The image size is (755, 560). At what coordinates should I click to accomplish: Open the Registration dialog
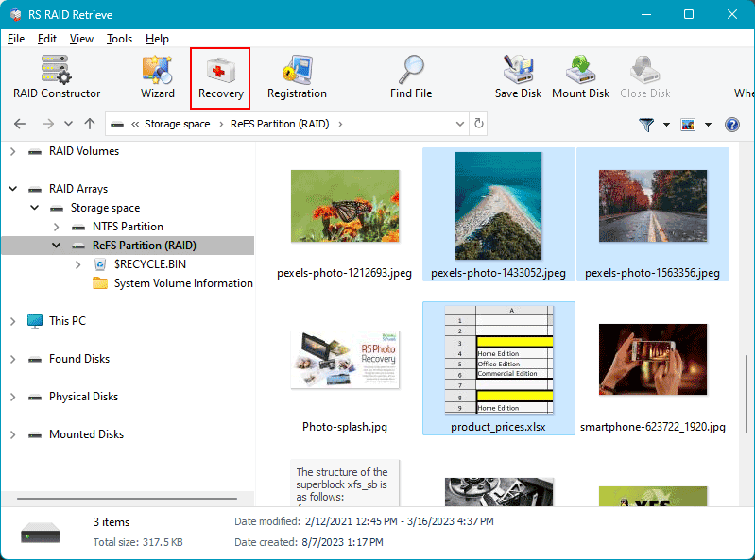(x=297, y=77)
